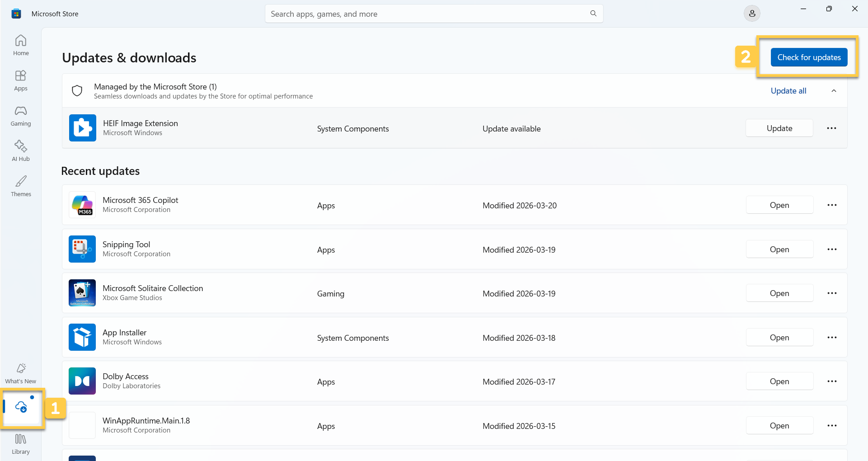Click the Microsoft 365 Copilot title
868x461 pixels.
[x=141, y=200]
